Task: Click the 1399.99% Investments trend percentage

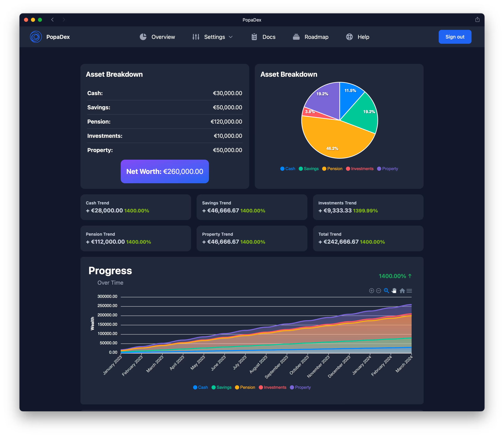Action: 365,211
